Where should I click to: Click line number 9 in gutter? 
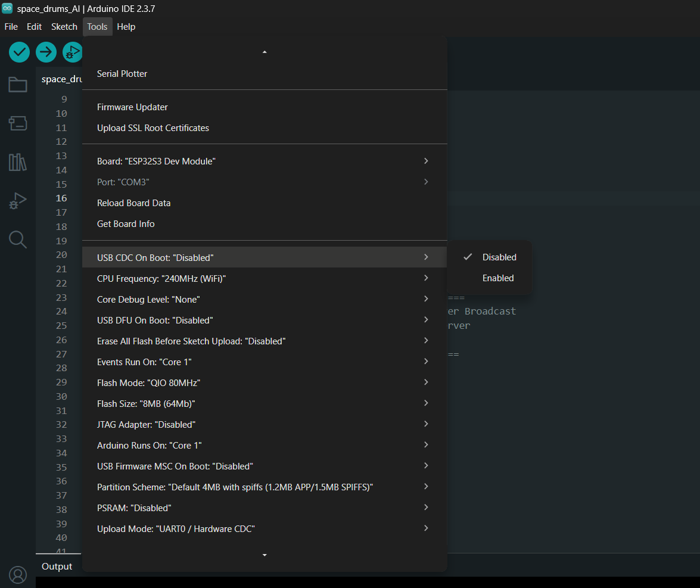64,99
